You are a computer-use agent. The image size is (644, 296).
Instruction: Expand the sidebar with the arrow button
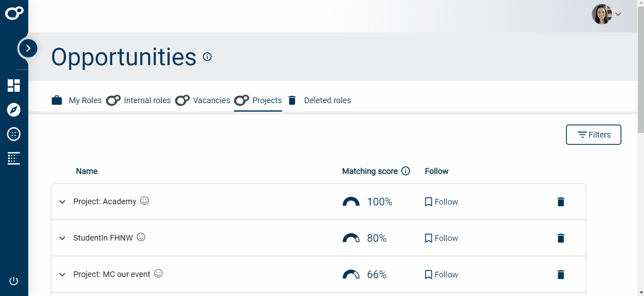pyautogui.click(x=28, y=49)
